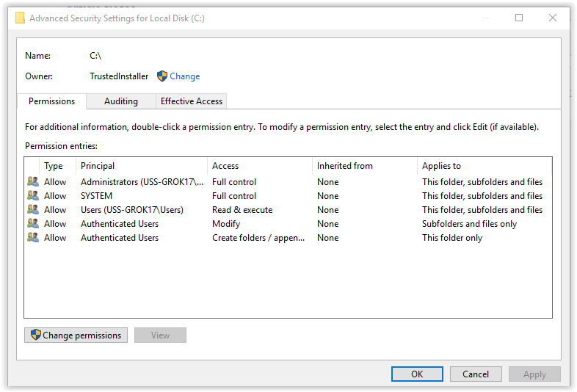The image size is (577, 392).
Task: Sort by the Inherited from column header
Action: point(365,166)
